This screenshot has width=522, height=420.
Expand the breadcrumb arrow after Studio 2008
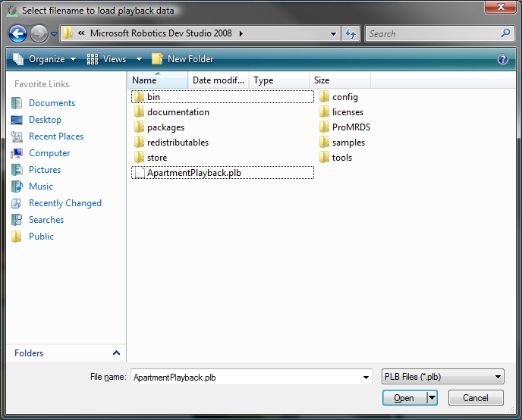[x=241, y=33]
